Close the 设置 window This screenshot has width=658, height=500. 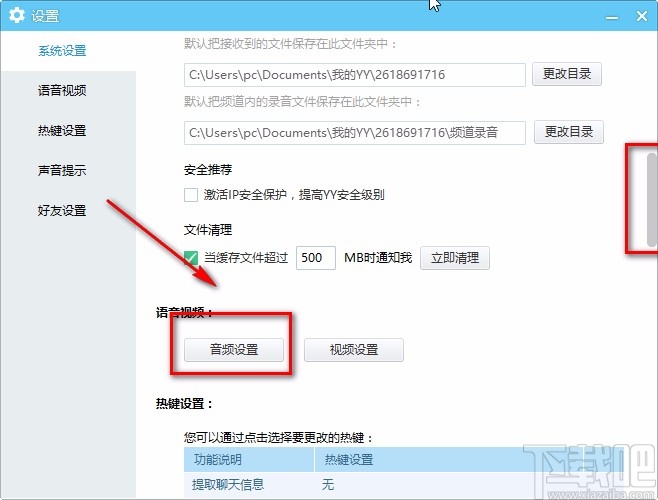click(x=642, y=16)
